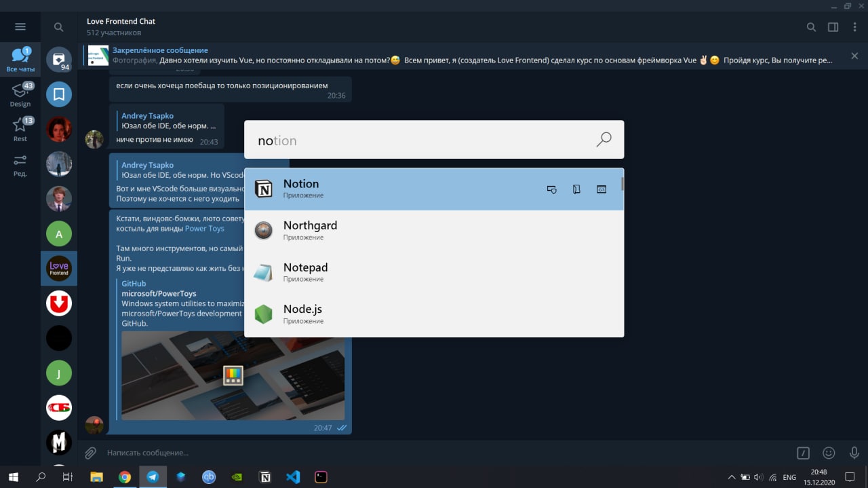Open the 'Ред.' folder editing option
The height and width of the screenshot is (488, 868).
pyautogui.click(x=20, y=165)
